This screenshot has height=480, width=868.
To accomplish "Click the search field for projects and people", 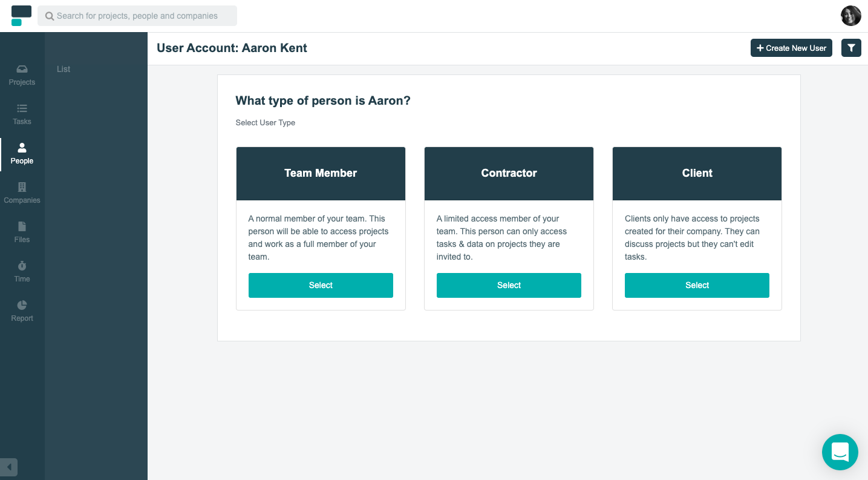I will pos(137,16).
